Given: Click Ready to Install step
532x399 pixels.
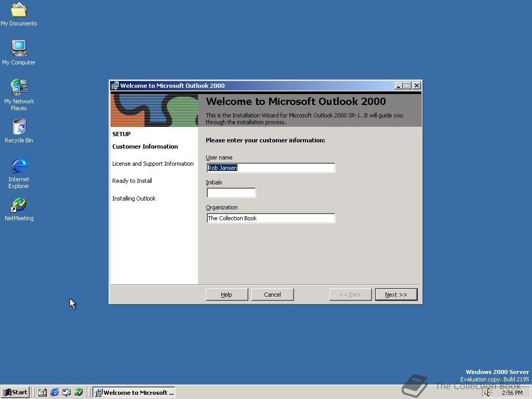Looking at the screenshot, I should pos(132,181).
